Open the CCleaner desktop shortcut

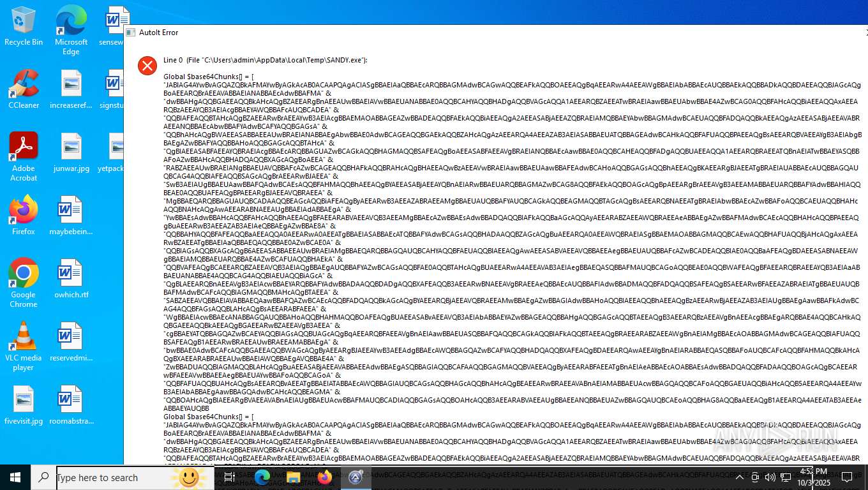pyautogui.click(x=24, y=89)
